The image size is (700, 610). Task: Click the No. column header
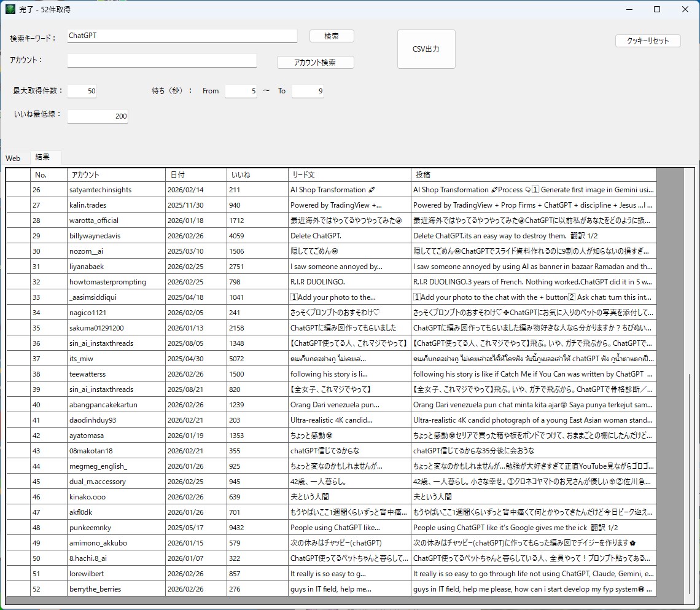(x=49, y=175)
